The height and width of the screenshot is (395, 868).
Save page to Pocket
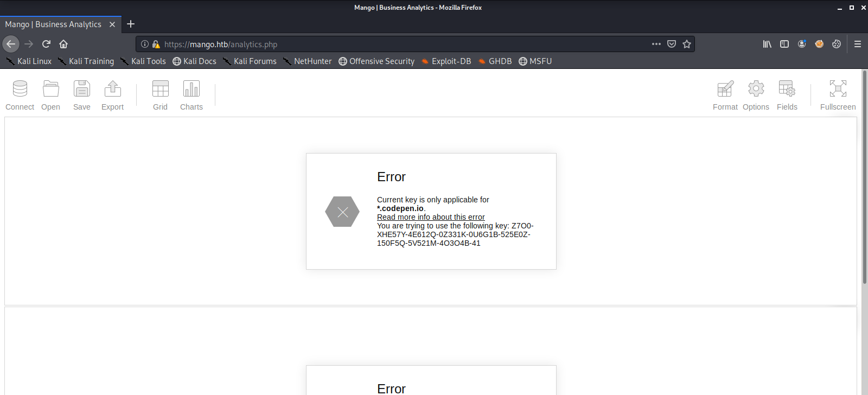pyautogui.click(x=672, y=44)
